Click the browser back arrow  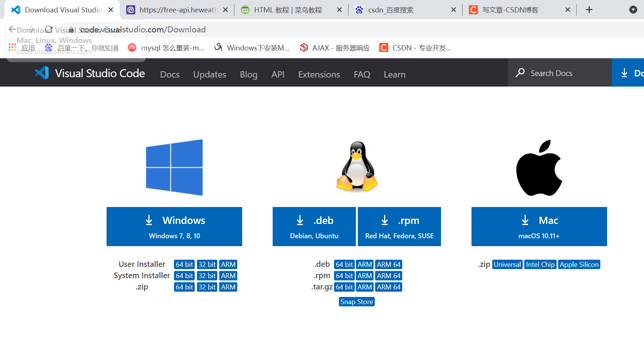pyautogui.click(x=12, y=29)
